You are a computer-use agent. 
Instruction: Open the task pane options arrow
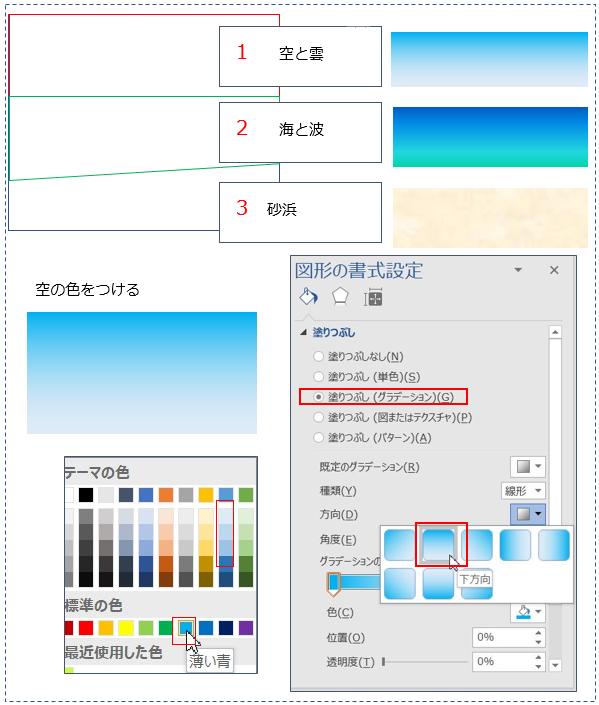click(x=518, y=270)
